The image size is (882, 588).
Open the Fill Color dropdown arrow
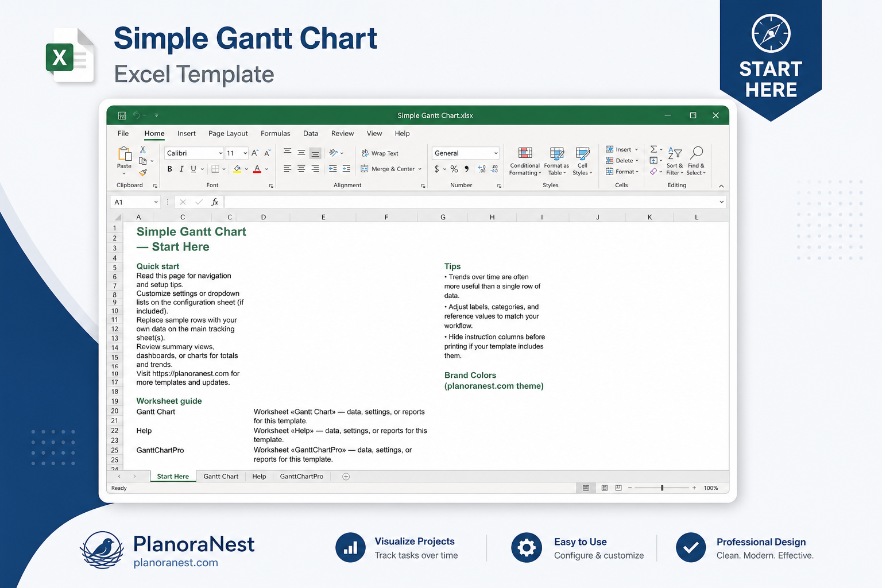246,169
